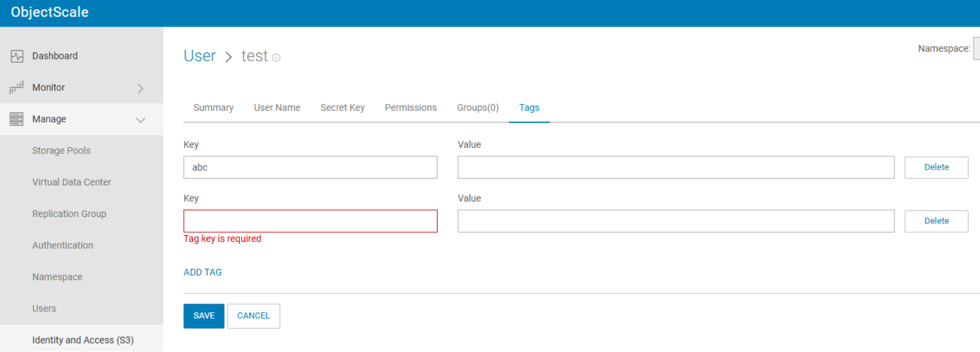
Task: Focus the empty Key field outlined in red
Action: 310,221
